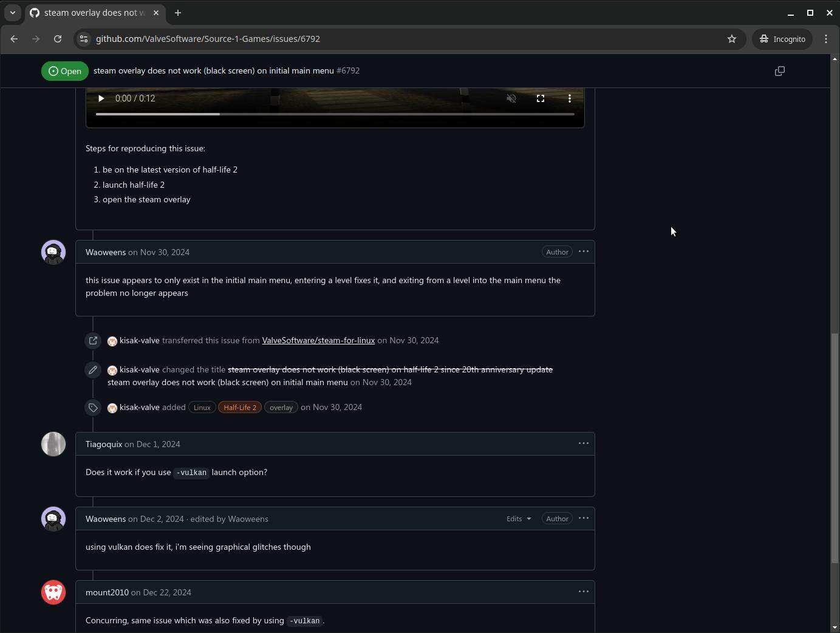Open options menu on Tiagoquix comment
Viewport: 840px width, 633px height.
[x=584, y=443]
